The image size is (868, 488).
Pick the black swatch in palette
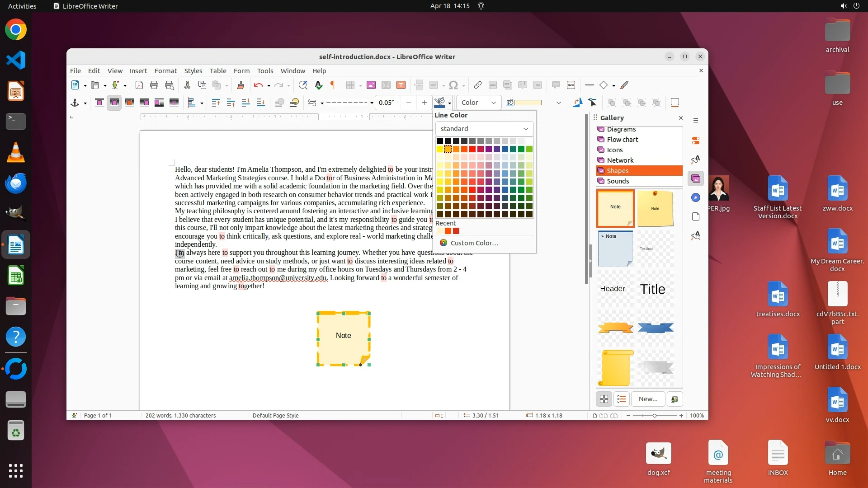[x=439, y=141]
